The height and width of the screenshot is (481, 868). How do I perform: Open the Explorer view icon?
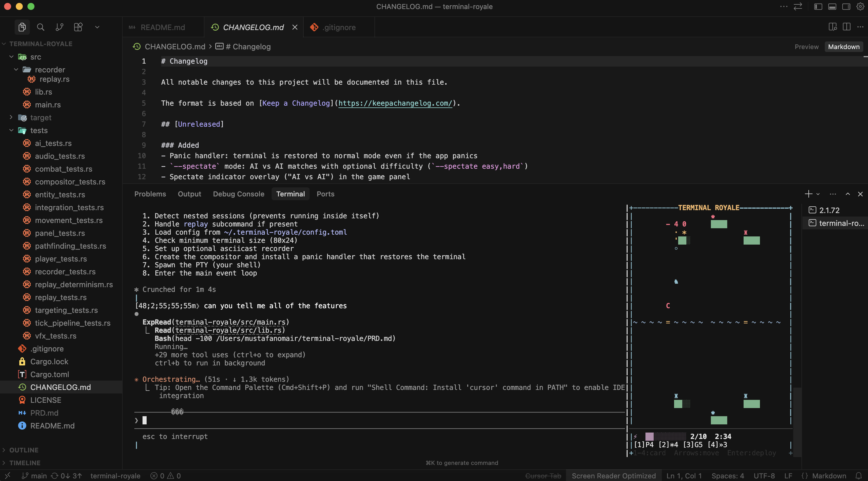[22, 27]
